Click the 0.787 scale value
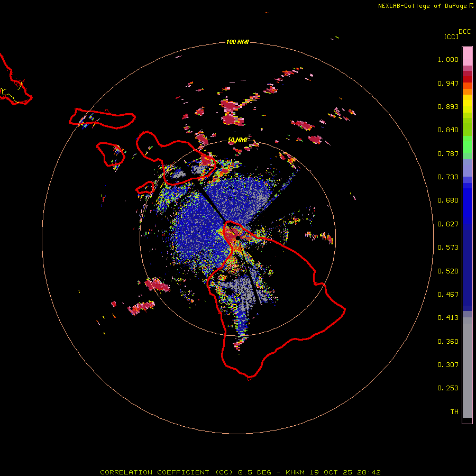476x476 pixels. (x=448, y=153)
